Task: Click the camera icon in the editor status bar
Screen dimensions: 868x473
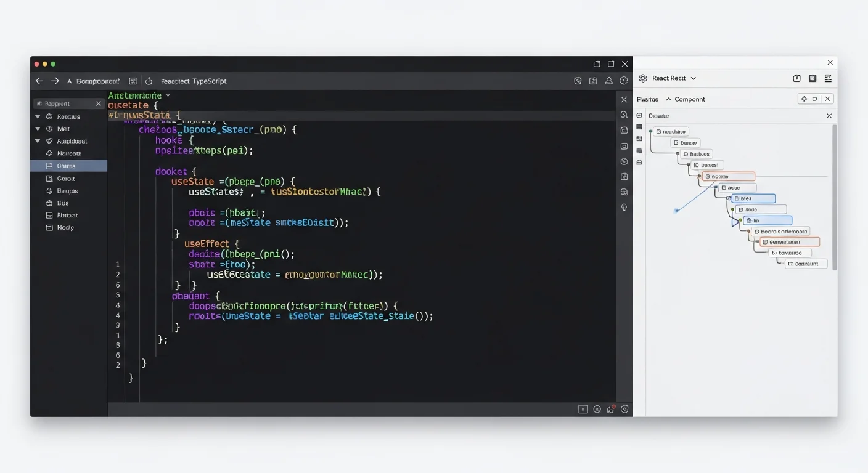Action: [597, 408]
